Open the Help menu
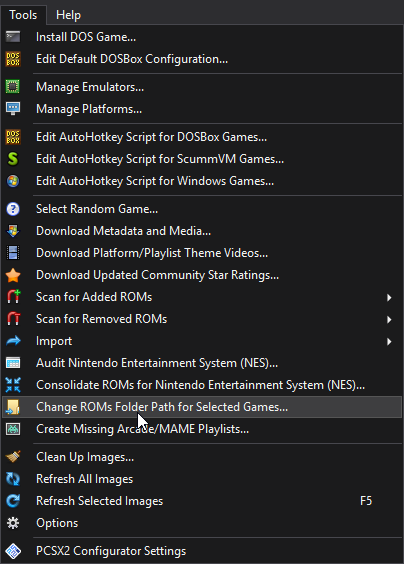 click(x=68, y=15)
